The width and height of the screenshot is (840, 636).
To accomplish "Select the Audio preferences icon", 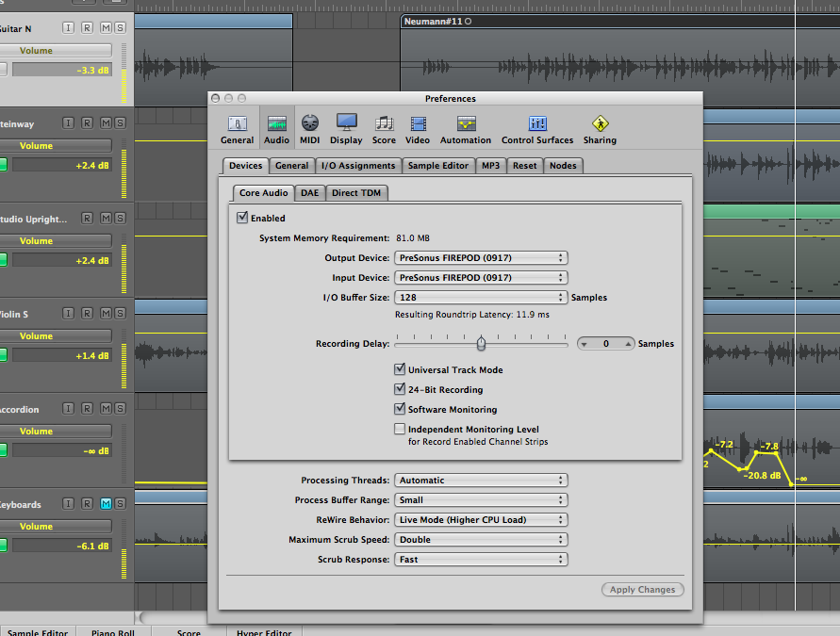I will point(276,129).
